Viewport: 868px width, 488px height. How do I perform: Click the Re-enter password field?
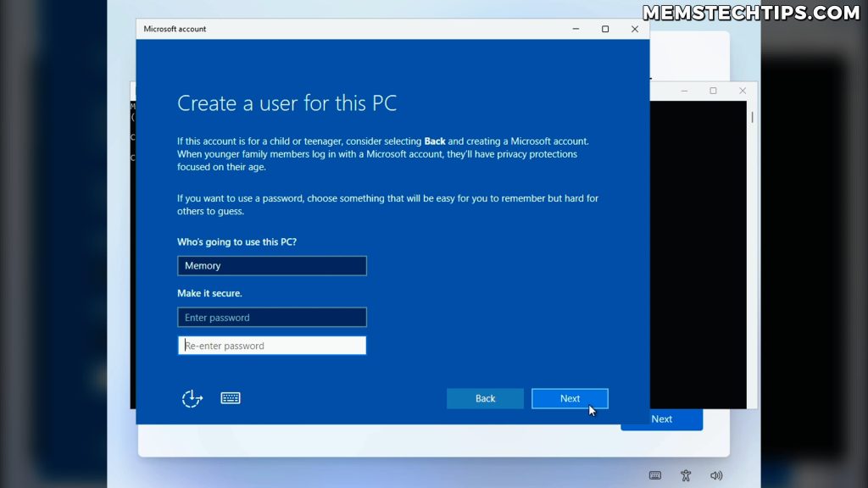pyautogui.click(x=271, y=345)
